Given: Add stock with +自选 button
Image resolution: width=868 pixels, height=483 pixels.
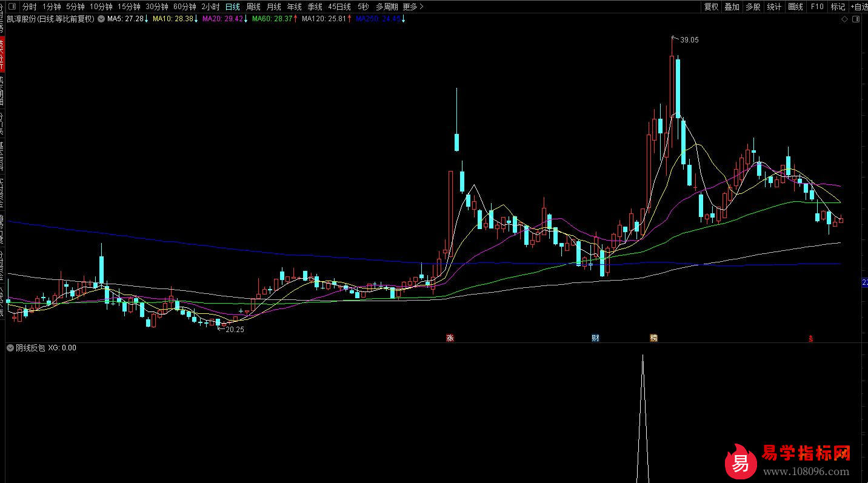Looking at the screenshot, I should coord(859,7).
